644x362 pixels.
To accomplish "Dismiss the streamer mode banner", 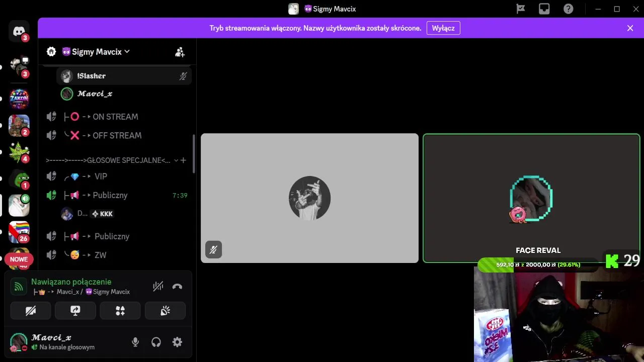I will (630, 28).
